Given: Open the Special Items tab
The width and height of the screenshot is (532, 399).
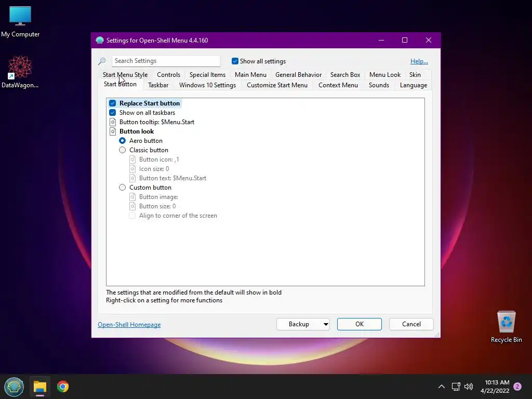Looking at the screenshot, I should [207, 75].
